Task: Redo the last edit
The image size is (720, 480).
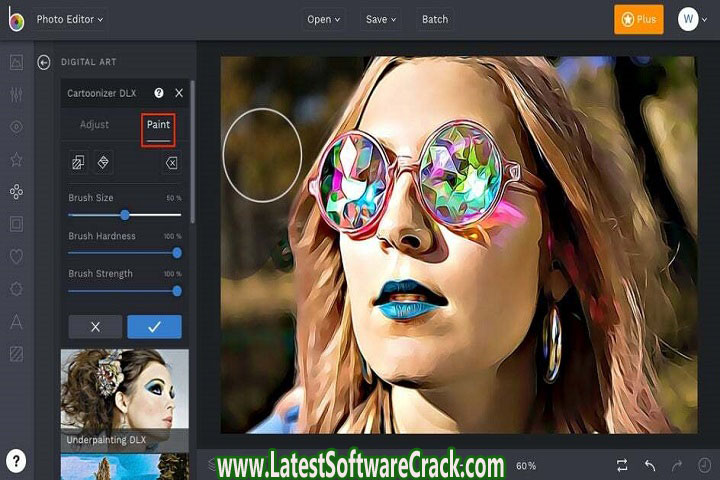Action: (x=677, y=465)
